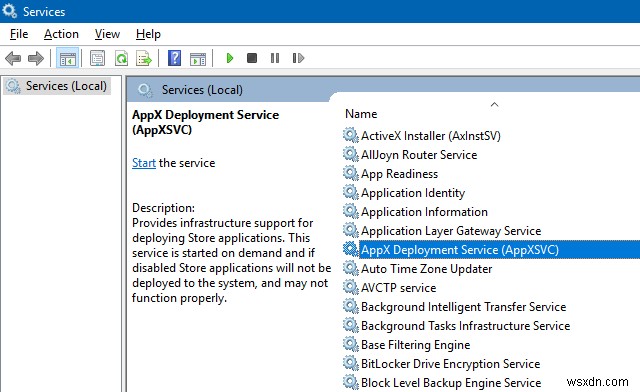Toggle Show/Hide Console Tree icon
The width and height of the screenshot is (640, 392).
68,58
